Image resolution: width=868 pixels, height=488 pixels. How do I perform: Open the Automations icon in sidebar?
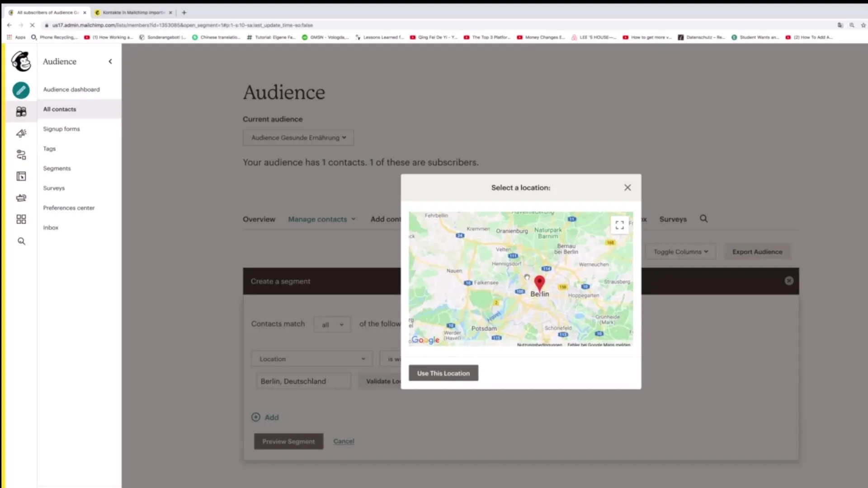21,155
